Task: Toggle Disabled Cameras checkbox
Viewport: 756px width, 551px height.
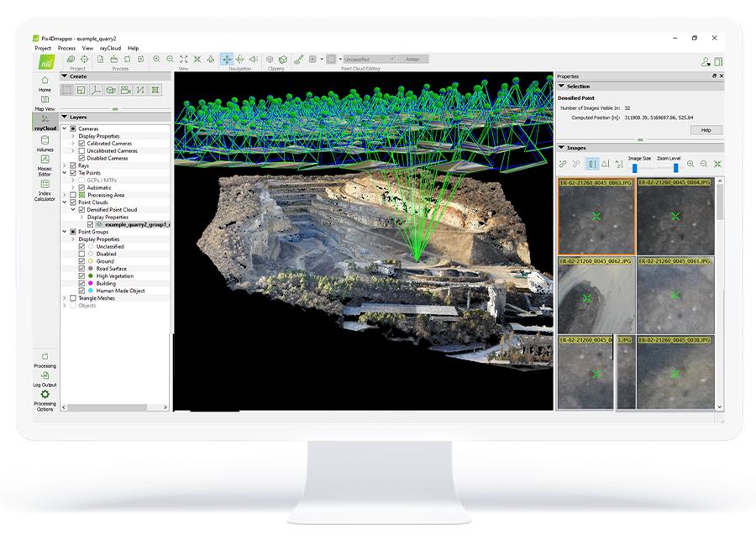Action: pyautogui.click(x=81, y=158)
